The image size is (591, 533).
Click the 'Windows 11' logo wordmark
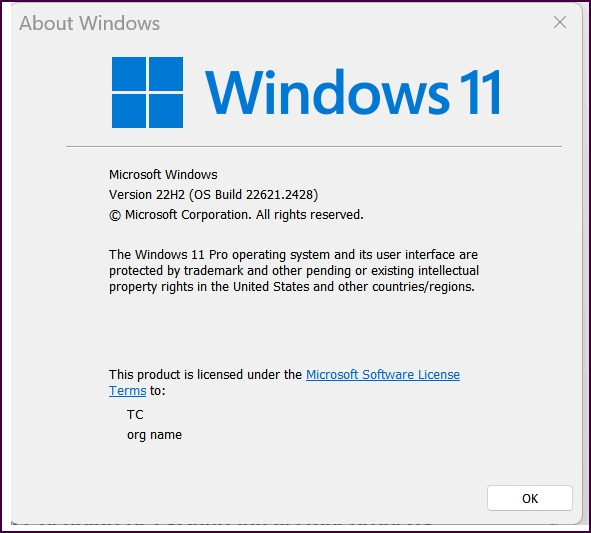(x=353, y=92)
